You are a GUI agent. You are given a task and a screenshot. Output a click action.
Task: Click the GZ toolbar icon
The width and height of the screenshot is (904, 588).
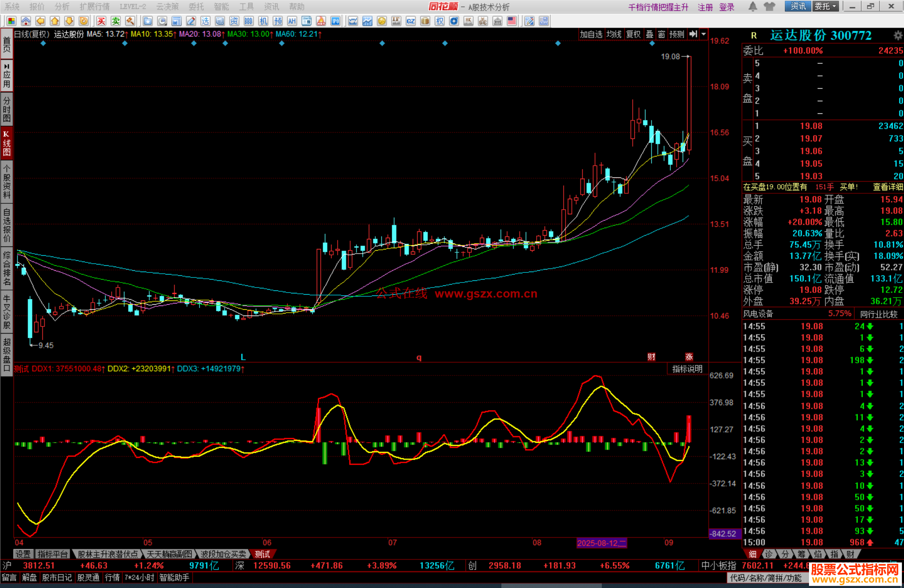coord(411,21)
